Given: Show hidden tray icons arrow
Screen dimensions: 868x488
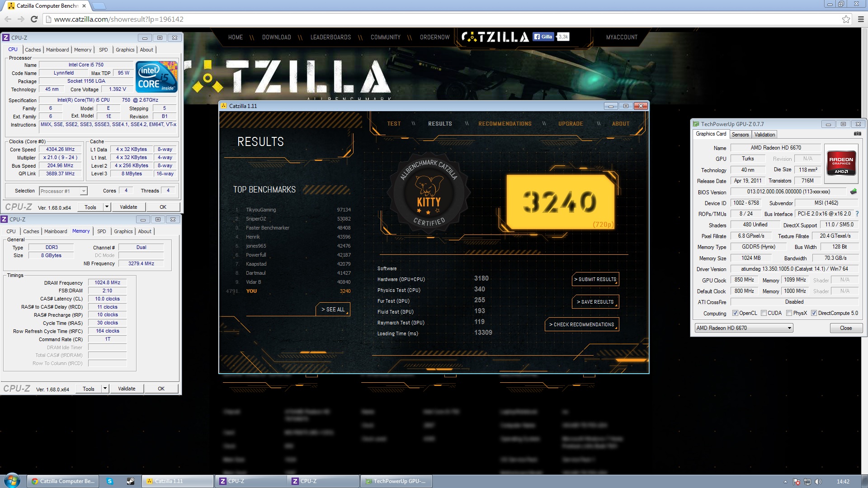Looking at the screenshot, I should (785, 482).
